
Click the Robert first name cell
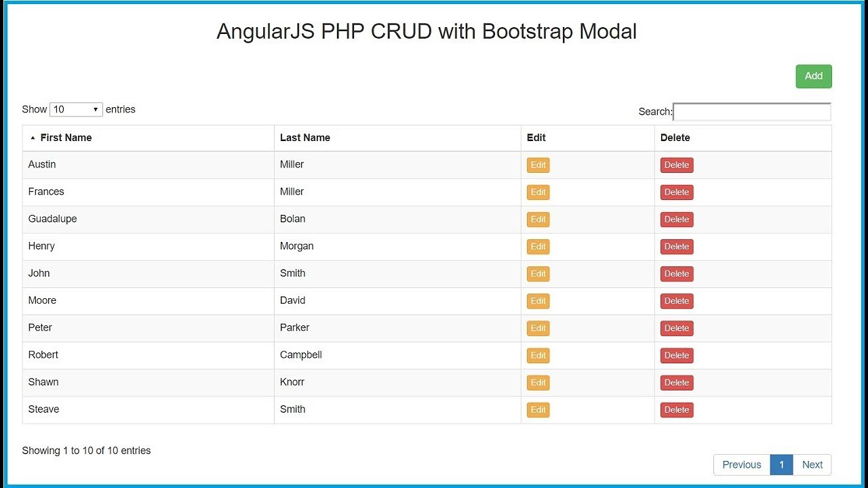(x=149, y=354)
